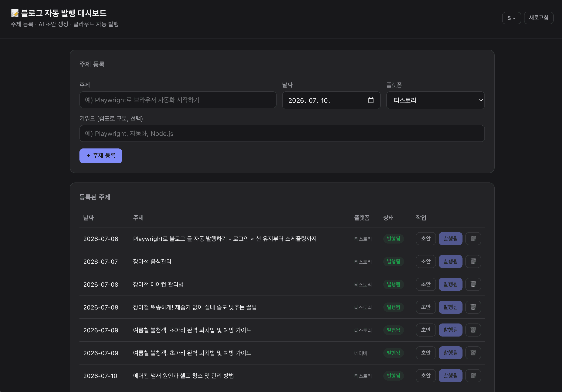
Task: Delete the 티스토리 여름철 불청객 row (trash icon)
Action: (x=473, y=330)
